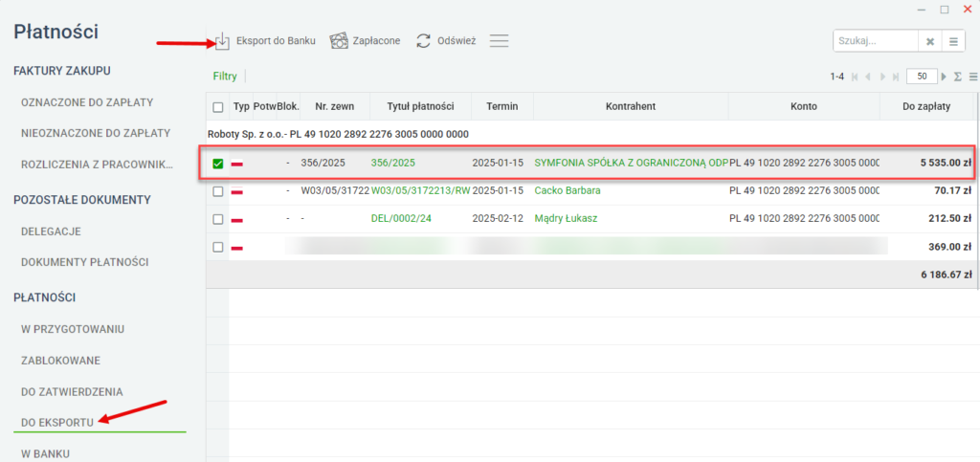Click the Eksport do Banku button label
The image size is (980, 462).
click(x=276, y=41)
